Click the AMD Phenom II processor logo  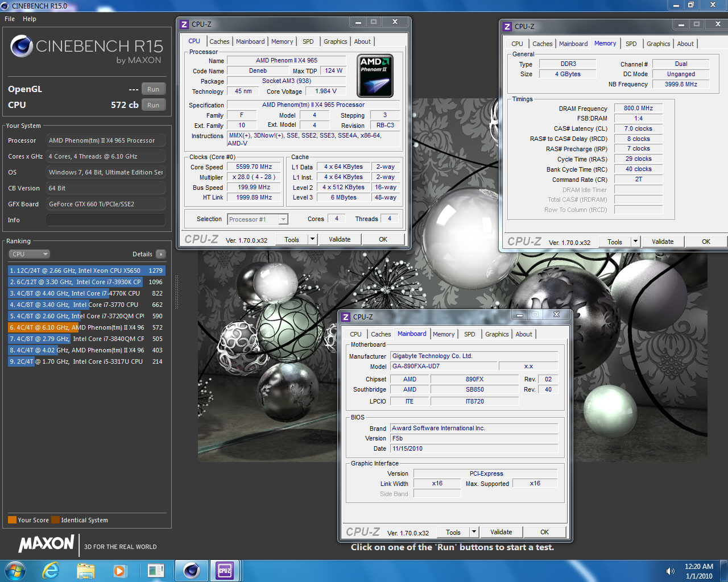tap(375, 76)
